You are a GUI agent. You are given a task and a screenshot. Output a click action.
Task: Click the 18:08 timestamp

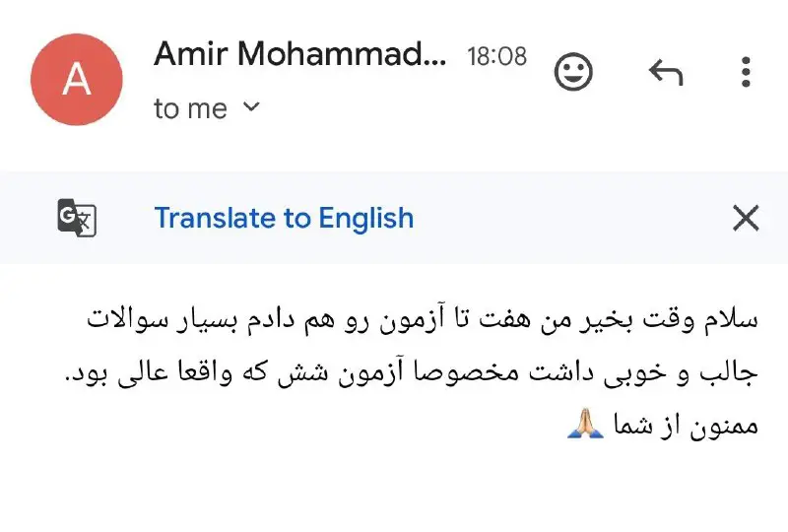[x=496, y=56]
